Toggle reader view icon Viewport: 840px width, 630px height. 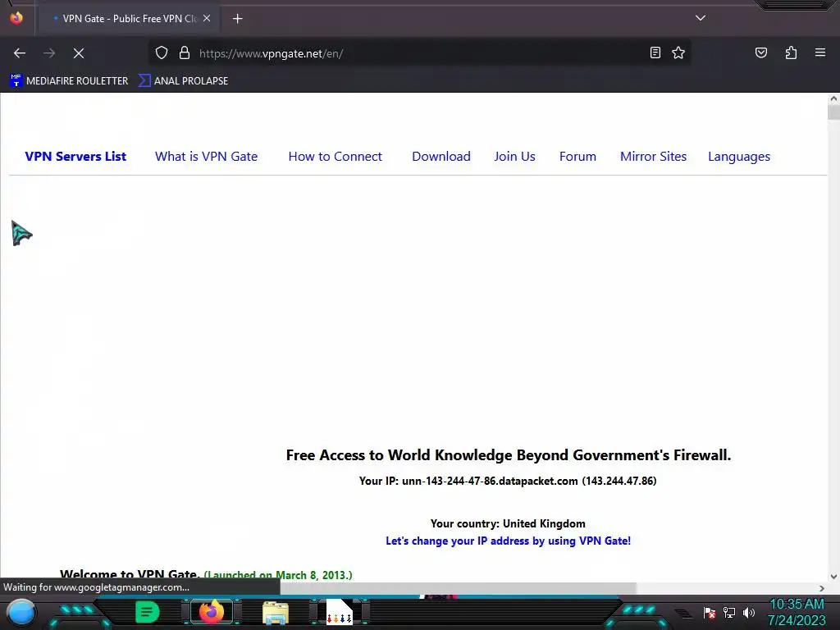[655, 52]
